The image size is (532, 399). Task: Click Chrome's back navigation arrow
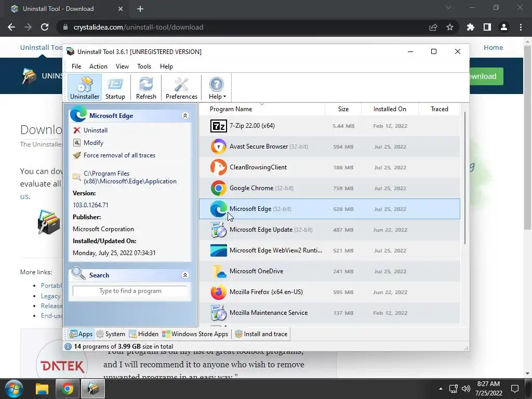(x=11, y=27)
